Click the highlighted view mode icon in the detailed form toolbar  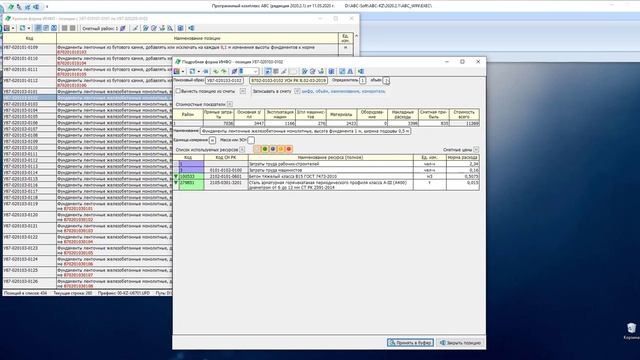pos(268,71)
